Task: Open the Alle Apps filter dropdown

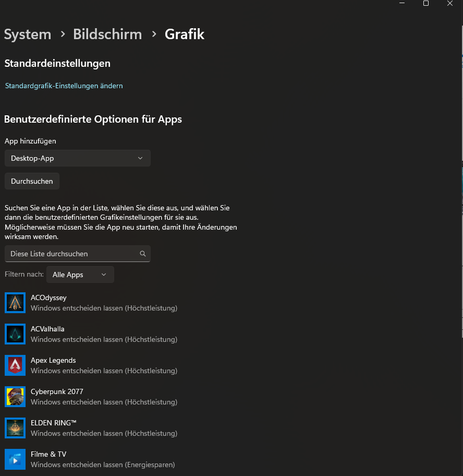Action: 80,275
